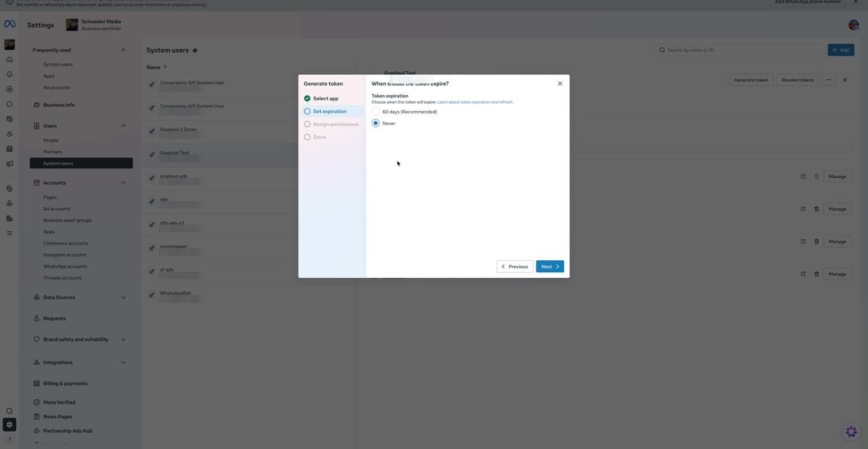
Task: Click Generate token button in background panel
Action: point(751,80)
